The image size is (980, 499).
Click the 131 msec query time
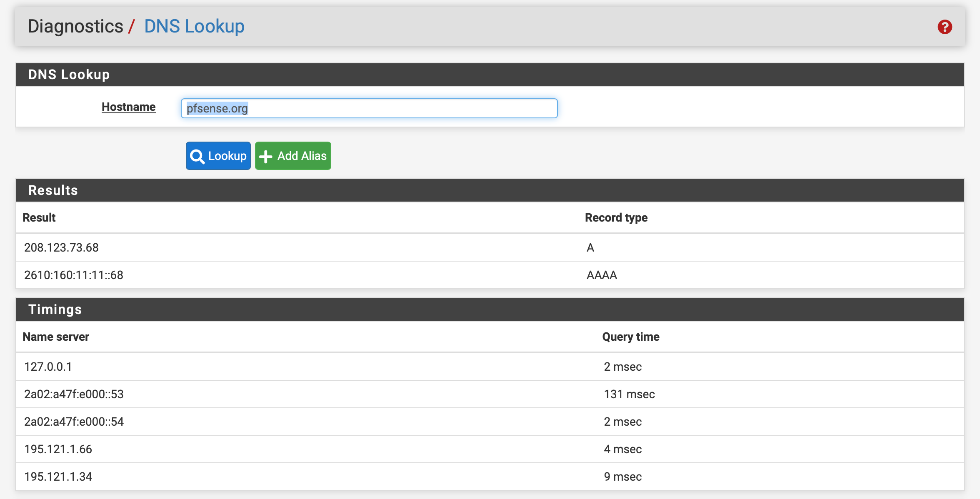(x=629, y=394)
